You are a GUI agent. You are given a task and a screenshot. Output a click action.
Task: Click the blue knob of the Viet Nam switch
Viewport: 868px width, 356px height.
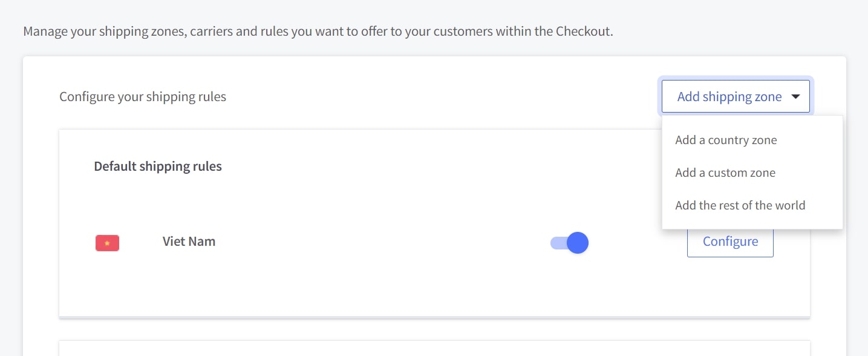coord(578,243)
